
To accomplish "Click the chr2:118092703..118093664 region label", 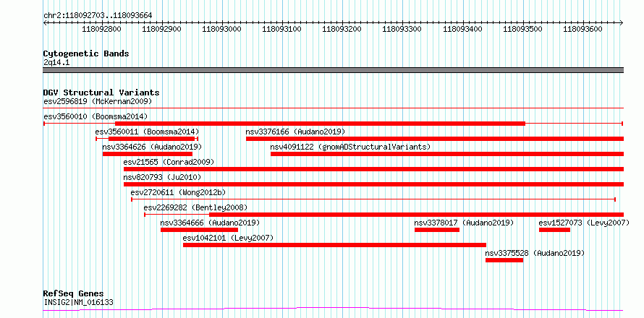I will 98,16.
